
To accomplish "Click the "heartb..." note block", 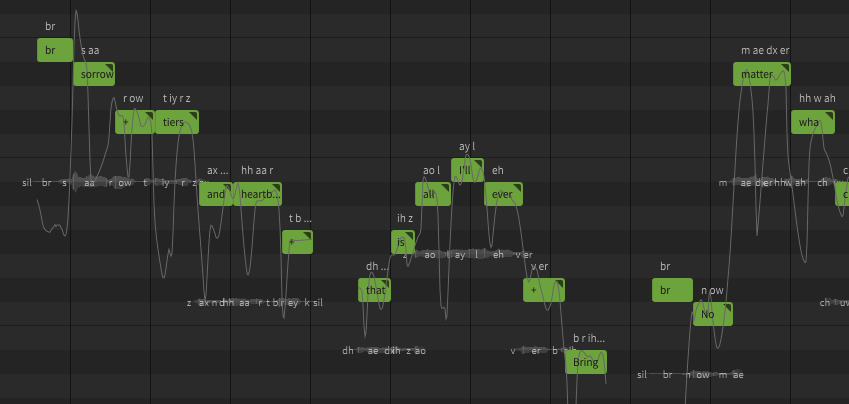I will pos(257,194).
